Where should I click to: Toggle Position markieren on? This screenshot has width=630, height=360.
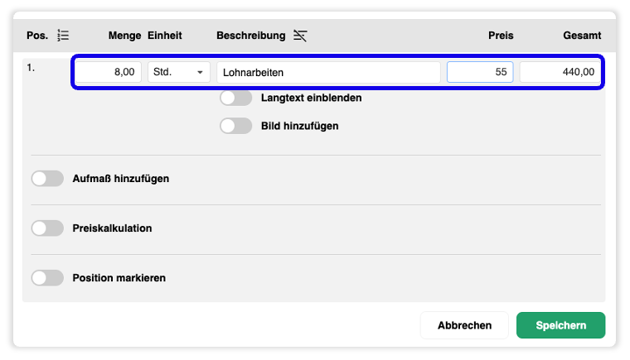click(47, 278)
